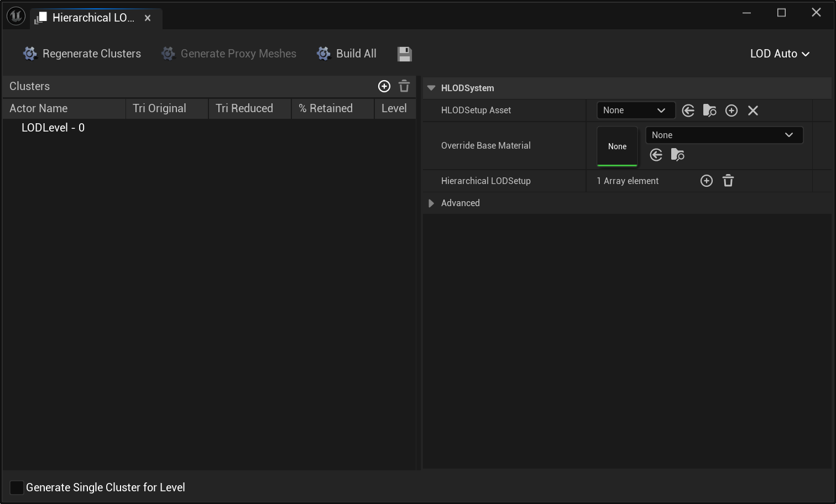The image size is (836, 504).
Task: Click Generate Proxy Meshes button
Action: click(229, 54)
